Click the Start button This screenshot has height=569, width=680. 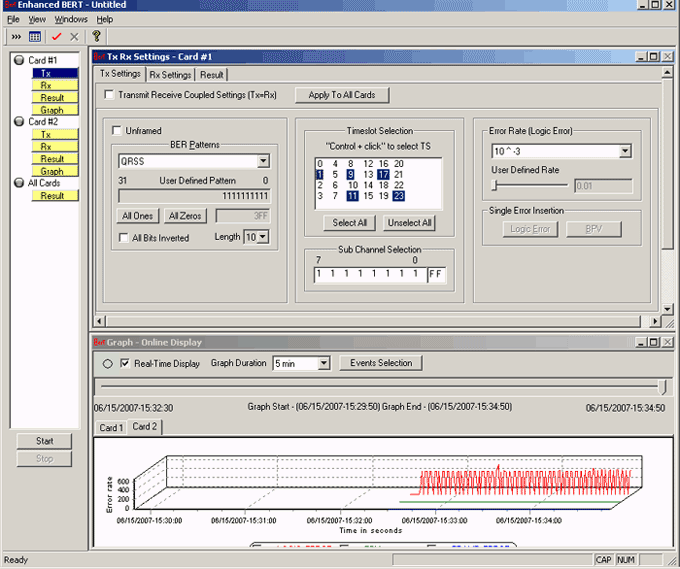[44, 441]
